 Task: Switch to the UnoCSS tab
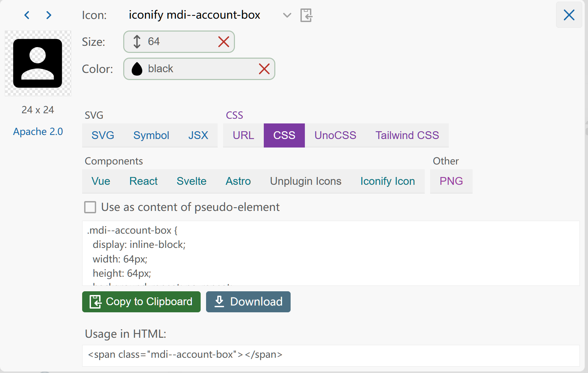coord(335,135)
